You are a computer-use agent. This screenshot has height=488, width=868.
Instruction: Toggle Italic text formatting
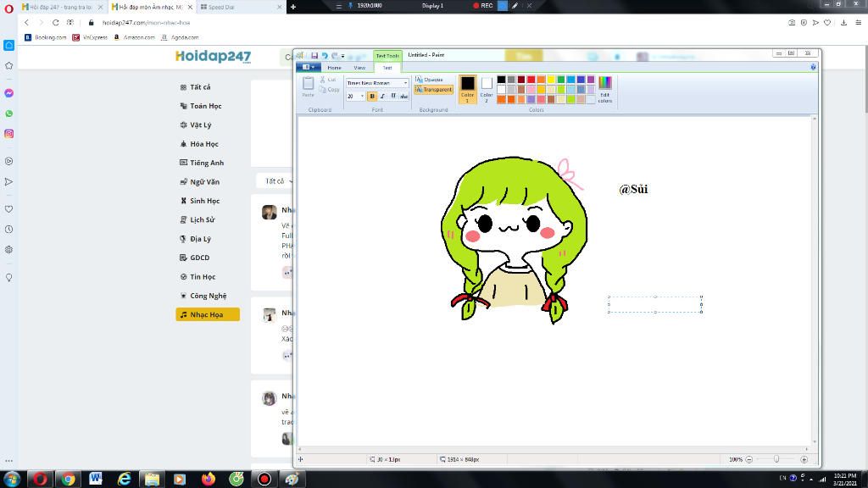pyautogui.click(x=382, y=97)
